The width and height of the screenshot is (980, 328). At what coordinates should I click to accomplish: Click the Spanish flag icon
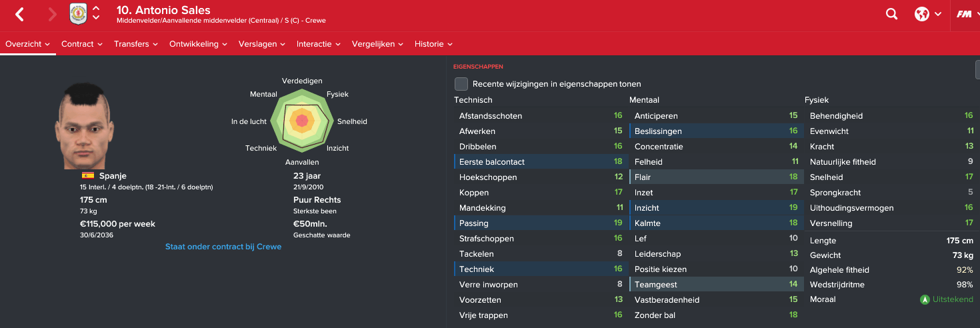pyautogui.click(x=87, y=176)
